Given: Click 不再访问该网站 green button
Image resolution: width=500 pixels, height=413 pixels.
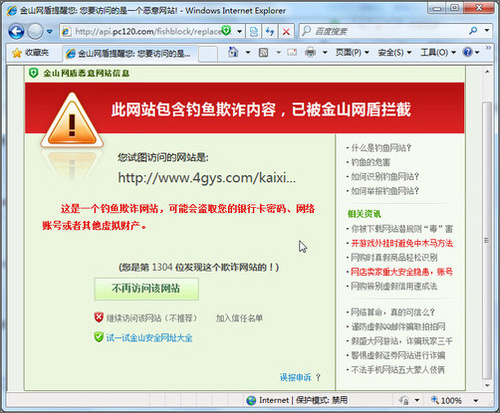Looking at the screenshot, I should pos(146,289).
